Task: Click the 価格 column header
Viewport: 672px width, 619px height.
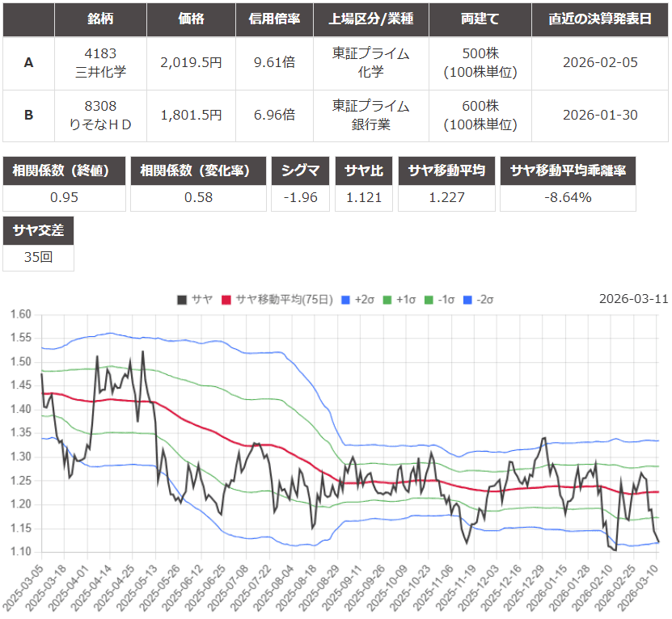Action: coord(191,19)
